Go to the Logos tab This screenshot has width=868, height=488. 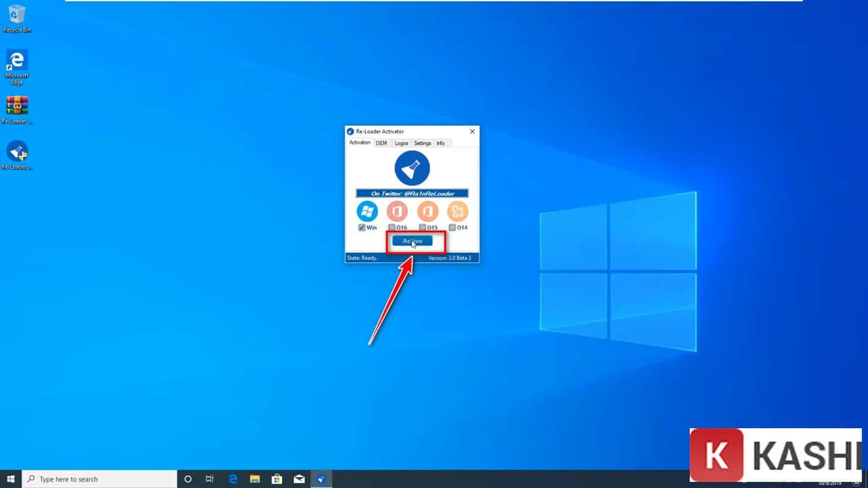pyautogui.click(x=401, y=143)
